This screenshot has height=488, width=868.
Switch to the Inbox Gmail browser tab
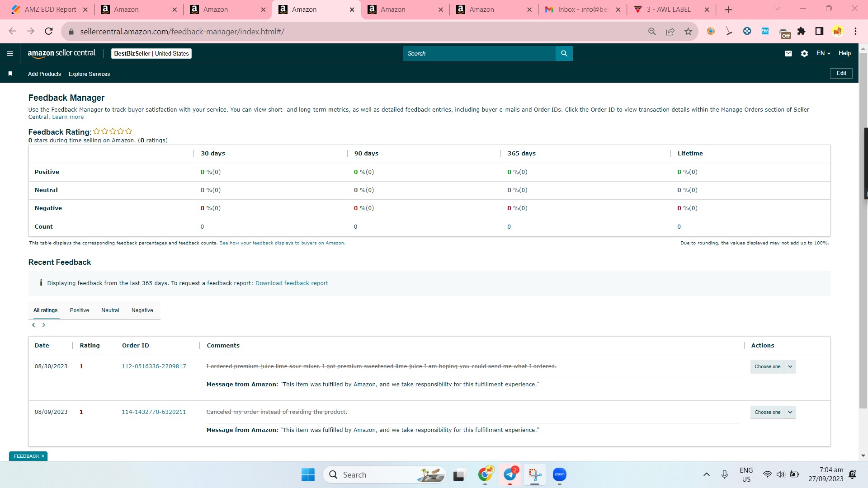coord(582,9)
